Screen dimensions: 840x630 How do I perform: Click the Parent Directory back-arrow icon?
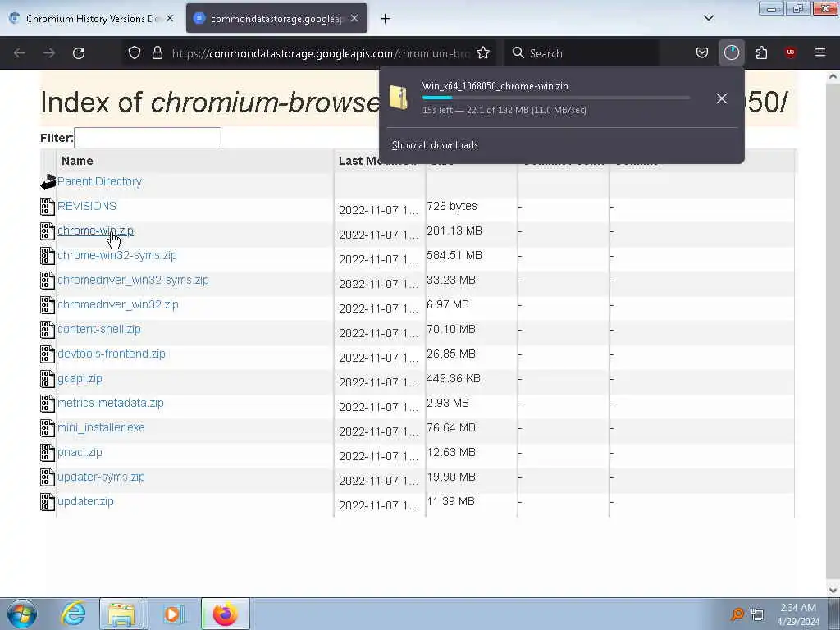pos(48,182)
